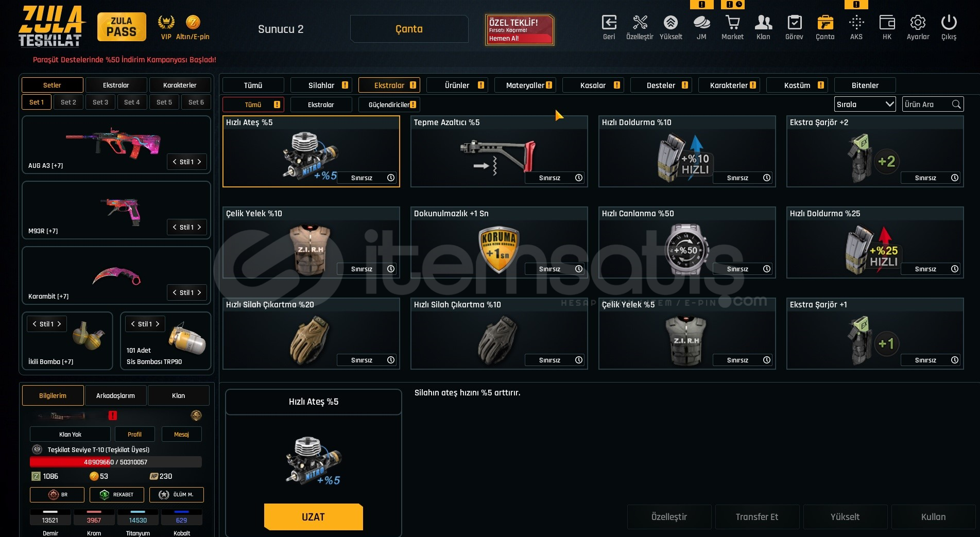Open the Yükselt upgrade icon

(x=670, y=23)
